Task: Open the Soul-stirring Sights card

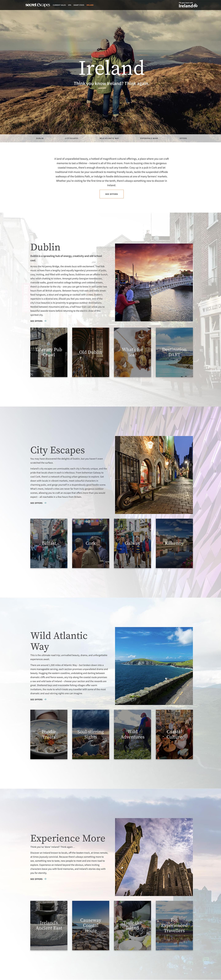Action: tap(91, 734)
